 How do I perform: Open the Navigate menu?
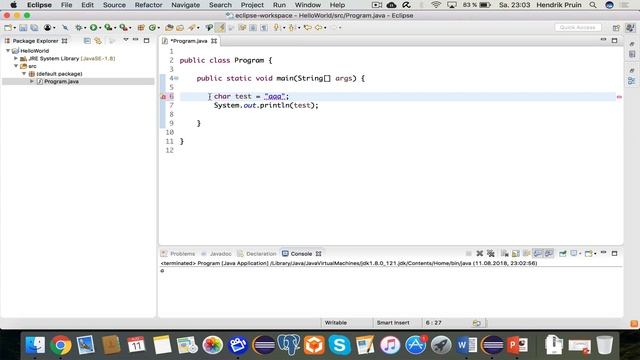(185, 5)
